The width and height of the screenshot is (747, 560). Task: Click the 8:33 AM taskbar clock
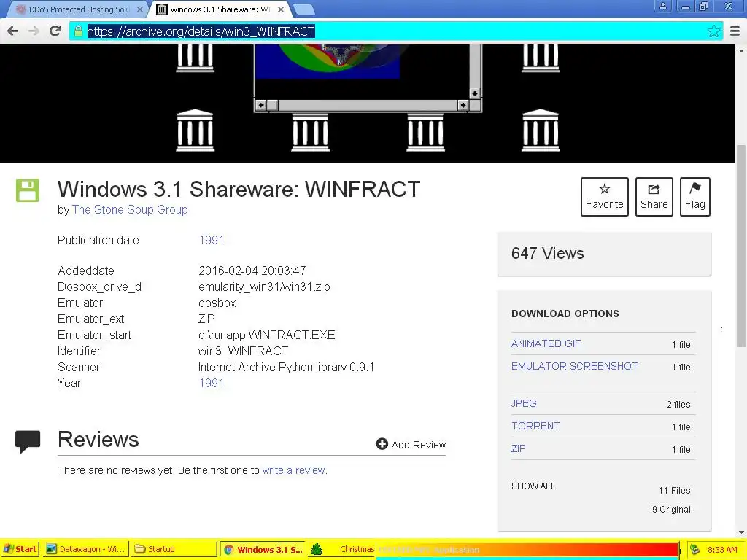722,550
